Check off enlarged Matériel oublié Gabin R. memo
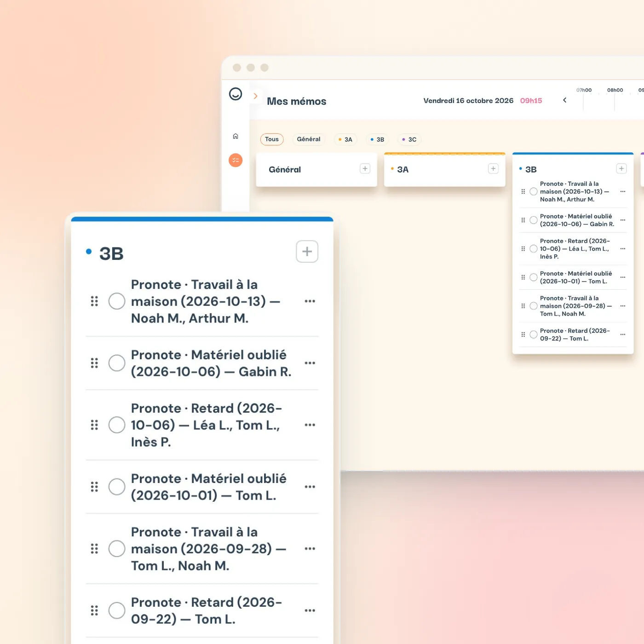 click(117, 363)
